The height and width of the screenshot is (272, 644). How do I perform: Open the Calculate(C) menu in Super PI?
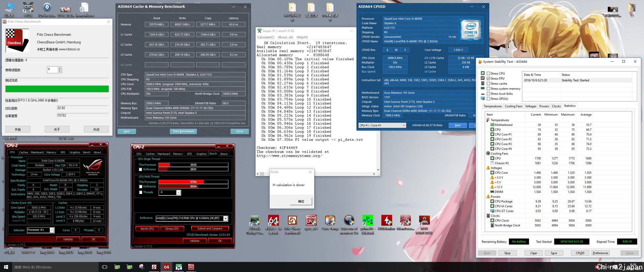pyautogui.click(x=266, y=37)
